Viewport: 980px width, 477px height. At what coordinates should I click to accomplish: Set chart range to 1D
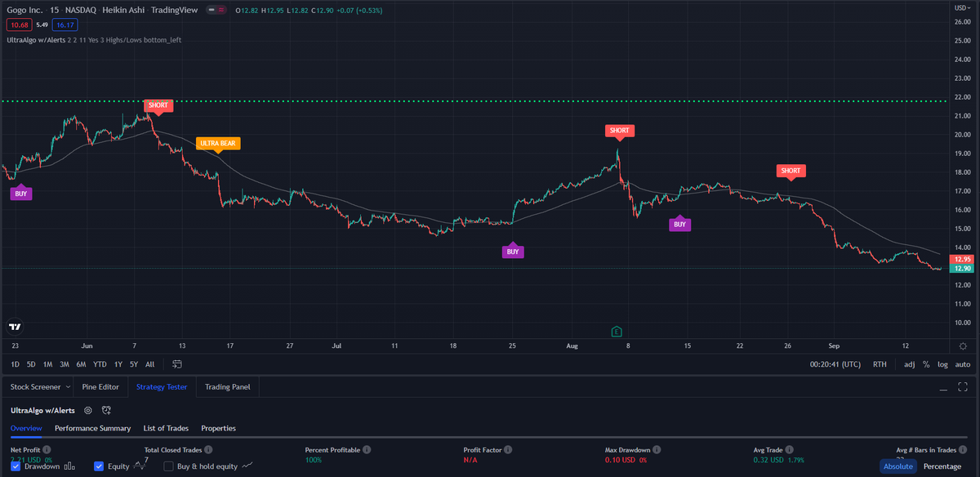[15, 364]
